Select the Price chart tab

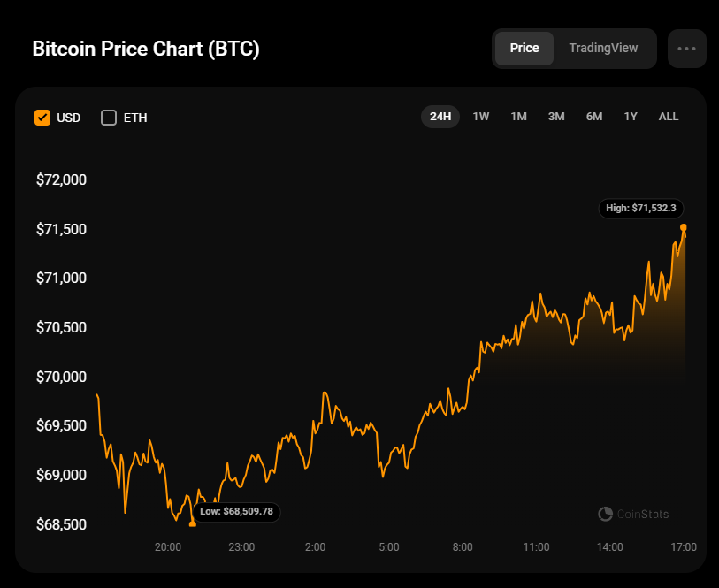[524, 49]
